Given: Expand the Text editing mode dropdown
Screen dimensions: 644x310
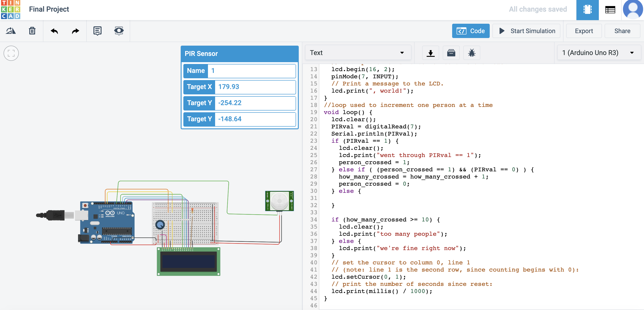Looking at the screenshot, I should click(358, 53).
